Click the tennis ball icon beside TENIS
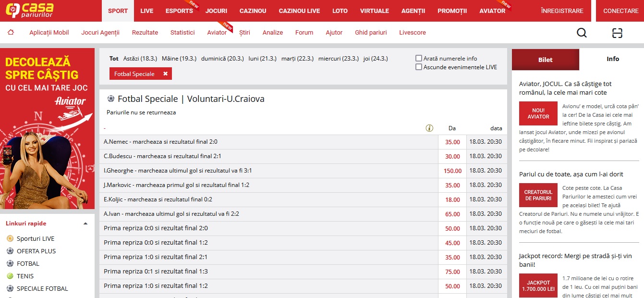Screen dimensions: 644x298 (10, 276)
